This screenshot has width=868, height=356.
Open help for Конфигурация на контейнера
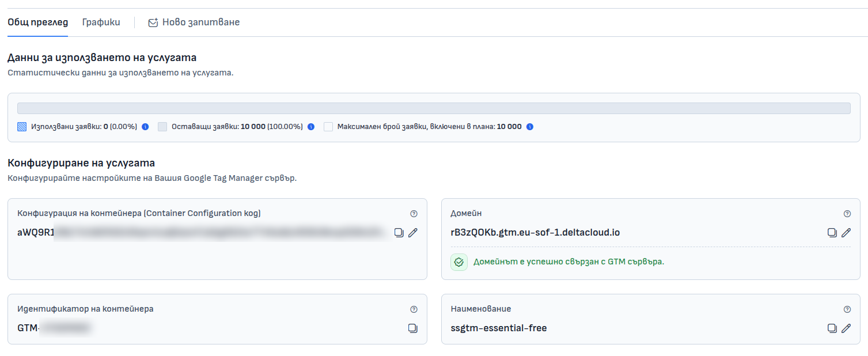[414, 214]
